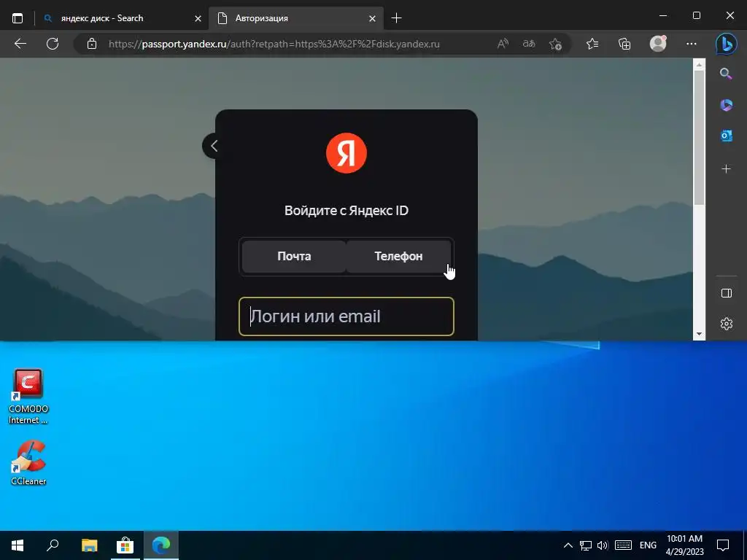The width and height of the screenshot is (747, 560).
Task: Select the Почта login option
Action: click(x=294, y=256)
